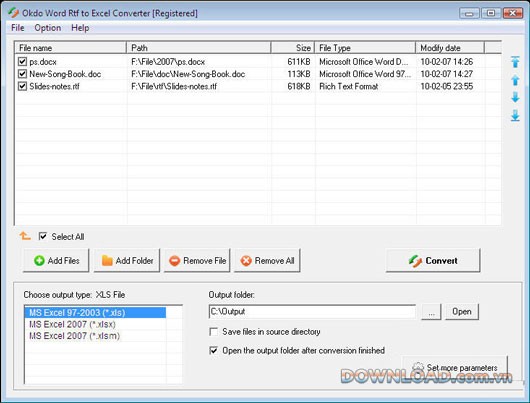Click the 113KB size cell

click(x=299, y=74)
